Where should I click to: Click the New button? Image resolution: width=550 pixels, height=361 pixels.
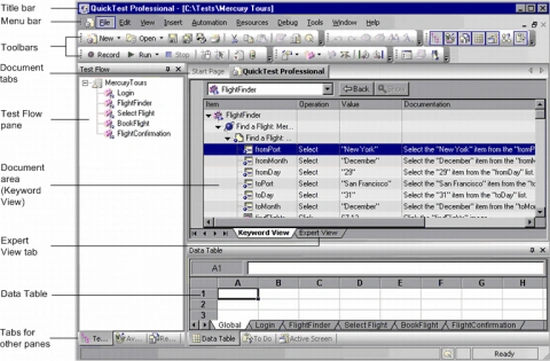click(x=101, y=38)
